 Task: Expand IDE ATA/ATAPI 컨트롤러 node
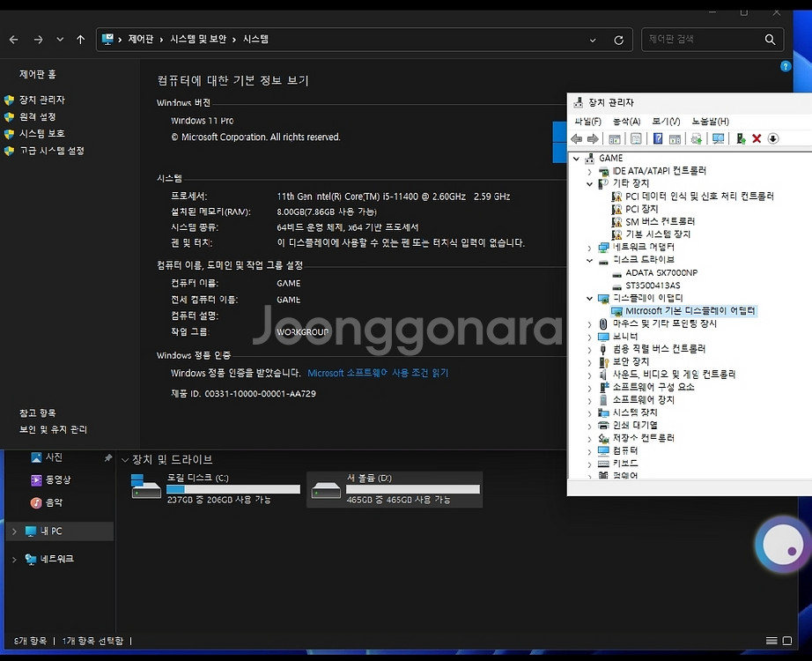tap(589, 172)
